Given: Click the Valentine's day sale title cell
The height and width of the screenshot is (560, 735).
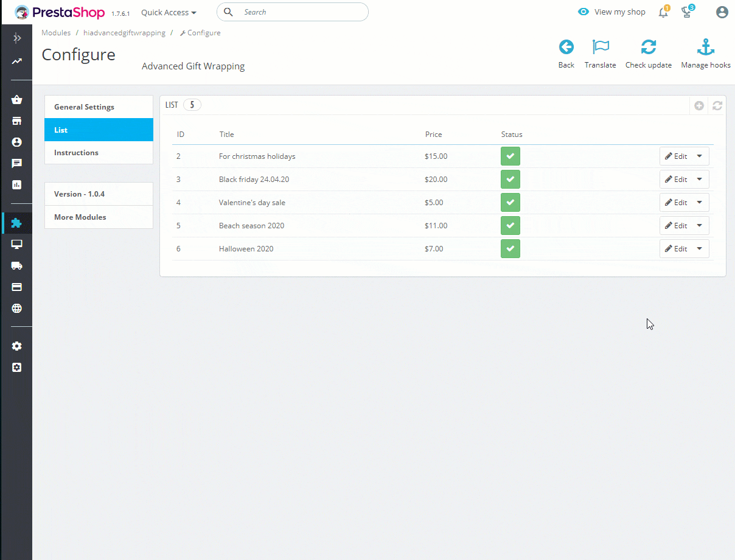Looking at the screenshot, I should pyautogui.click(x=252, y=203).
